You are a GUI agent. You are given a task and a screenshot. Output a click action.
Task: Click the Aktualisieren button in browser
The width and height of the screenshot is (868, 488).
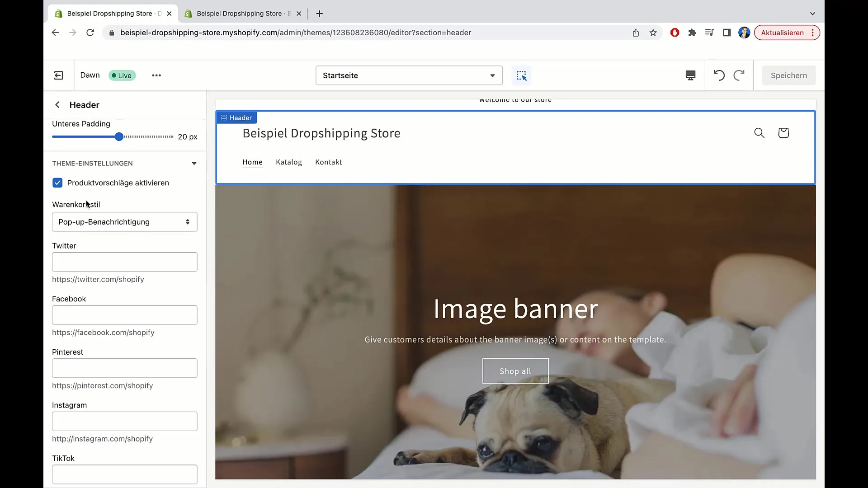point(782,32)
